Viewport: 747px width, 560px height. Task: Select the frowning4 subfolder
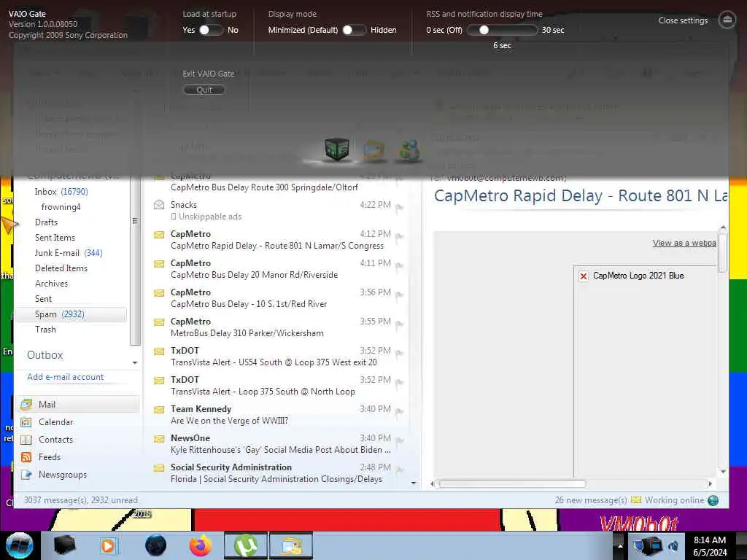(x=61, y=206)
